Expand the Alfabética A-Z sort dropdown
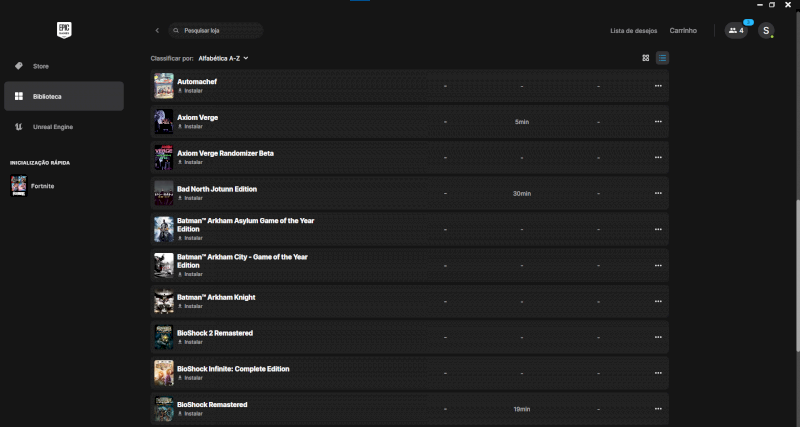This screenshot has width=800, height=427. 223,58
